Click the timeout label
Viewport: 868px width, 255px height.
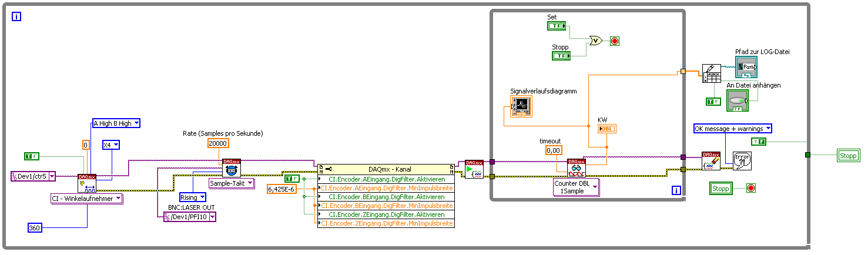[550, 141]
